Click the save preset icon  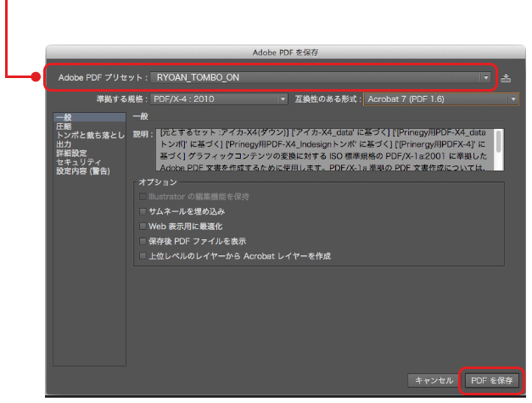506,78
